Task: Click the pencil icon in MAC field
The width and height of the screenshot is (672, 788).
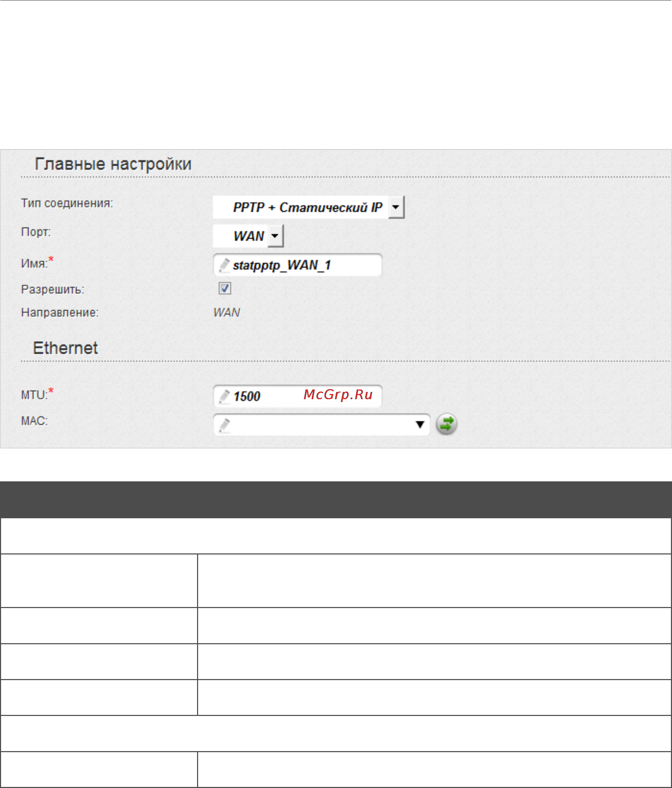Action: click(x=225, y=425)
